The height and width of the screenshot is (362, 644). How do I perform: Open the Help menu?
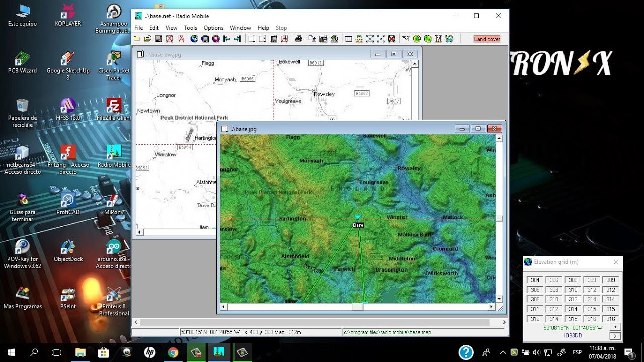[x=263, y=28]
